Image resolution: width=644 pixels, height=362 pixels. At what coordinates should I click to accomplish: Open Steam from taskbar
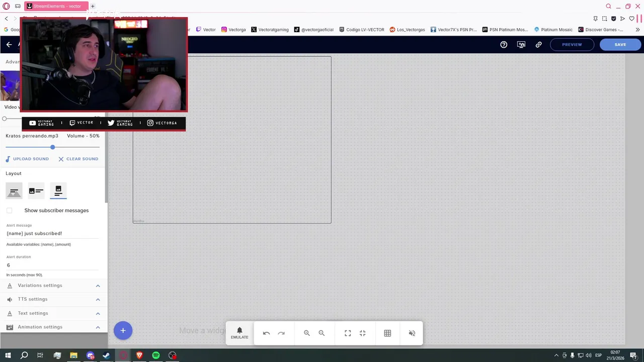coord(106,355)
